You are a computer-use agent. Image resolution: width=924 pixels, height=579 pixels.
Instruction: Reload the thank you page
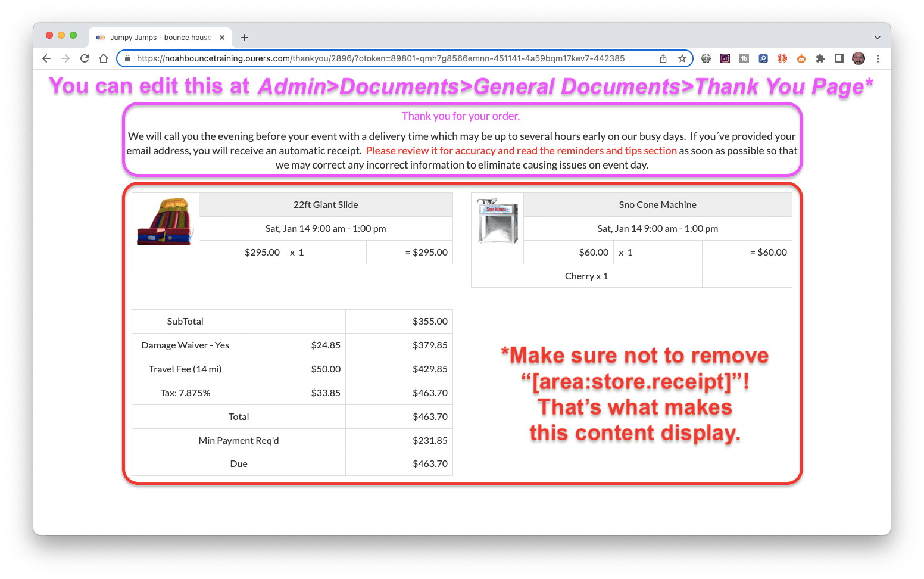click(x=85, y=58)
